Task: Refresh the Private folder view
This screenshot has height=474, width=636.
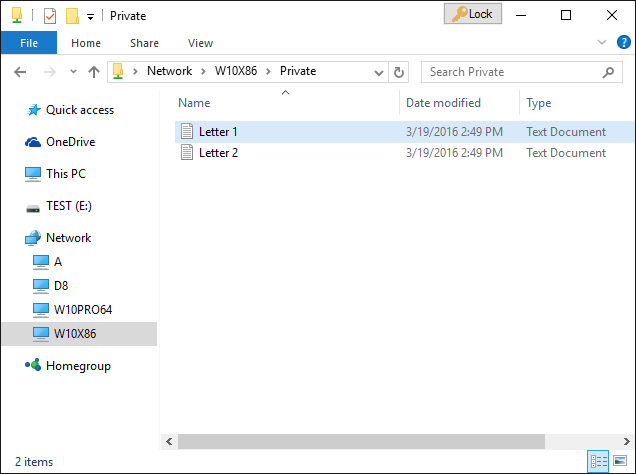Action: tap(399, 72)
